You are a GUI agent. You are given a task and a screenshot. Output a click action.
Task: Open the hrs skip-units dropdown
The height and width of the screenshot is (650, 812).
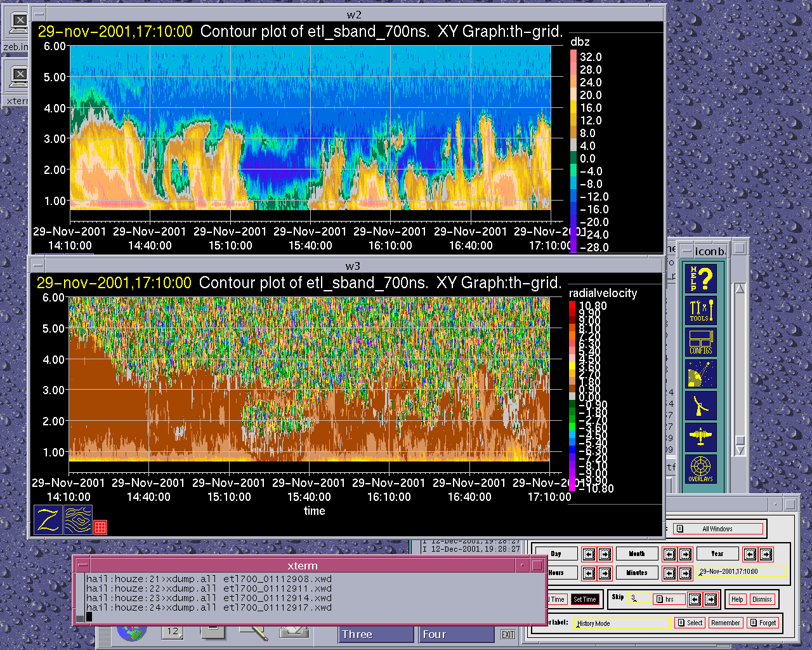tap(668, 599)
